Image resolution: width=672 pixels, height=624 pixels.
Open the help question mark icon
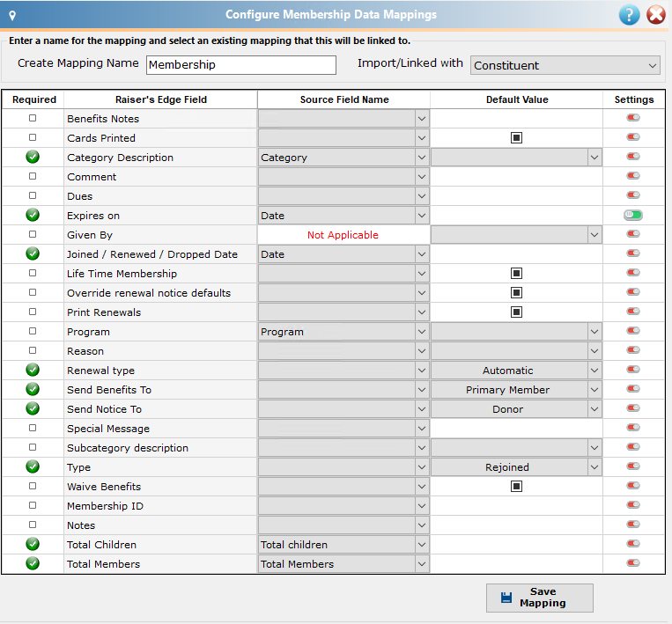[629, 15]
